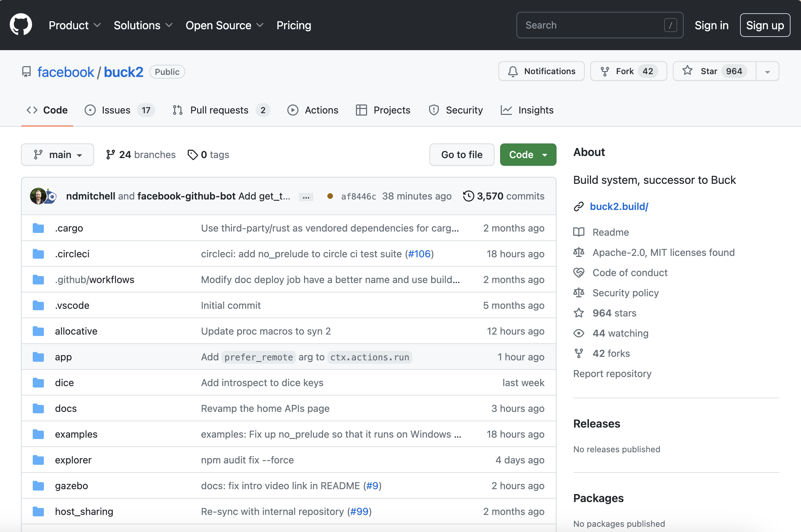The width and height of the screenshot is (801, 532).
Task: Click the folder icon for app
Action: point(38,357)
